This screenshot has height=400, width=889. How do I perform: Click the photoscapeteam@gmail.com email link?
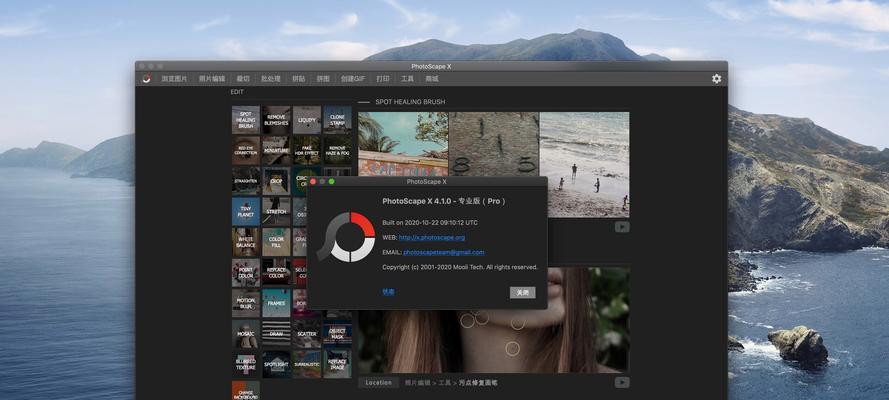(444, 252)
